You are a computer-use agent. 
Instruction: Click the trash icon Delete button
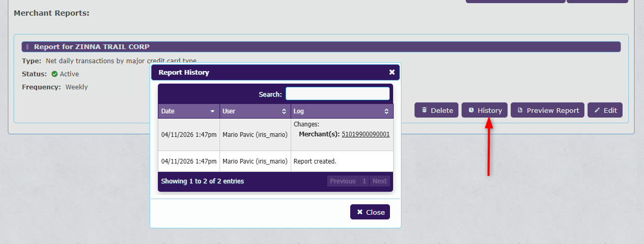point(436,110)
